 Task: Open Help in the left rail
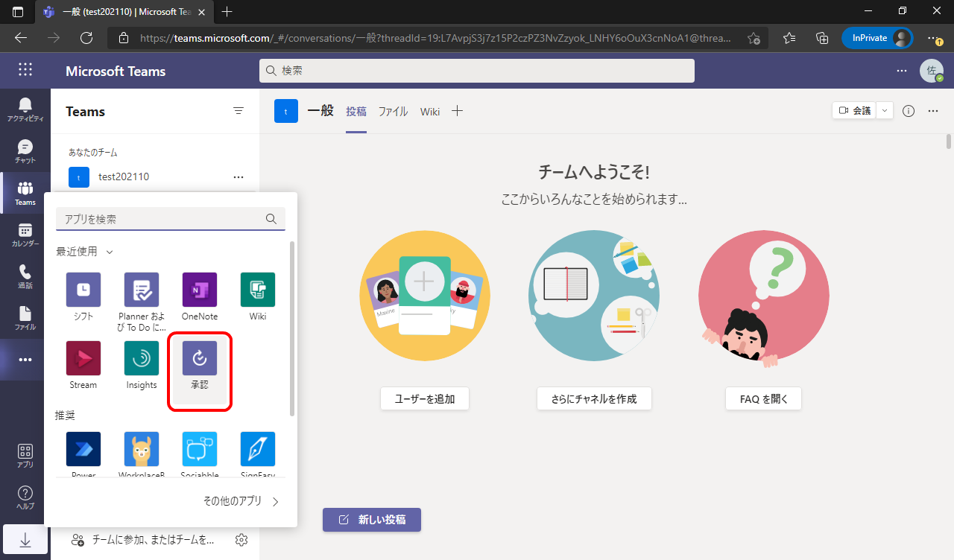click(25, 497)
